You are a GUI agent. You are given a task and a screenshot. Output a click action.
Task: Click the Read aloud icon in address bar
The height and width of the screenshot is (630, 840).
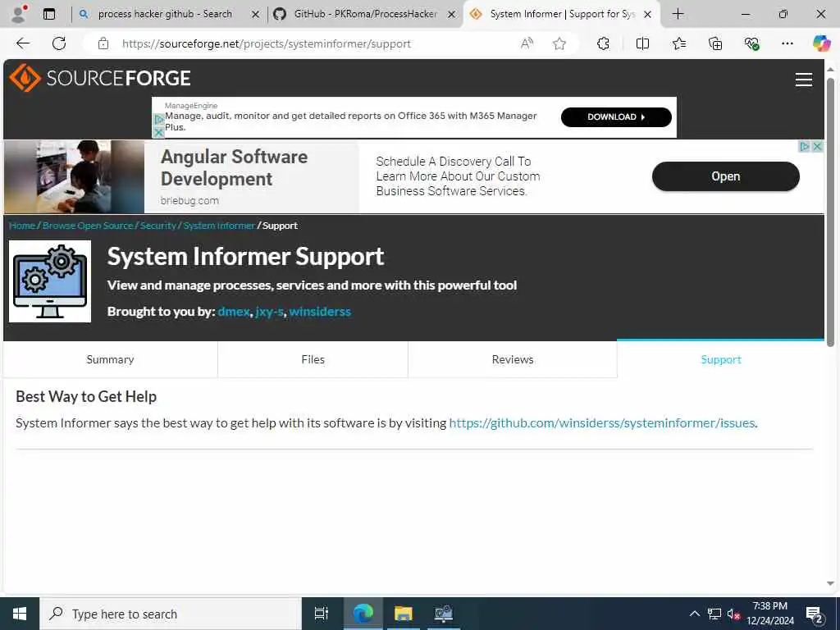coord(527,43)
